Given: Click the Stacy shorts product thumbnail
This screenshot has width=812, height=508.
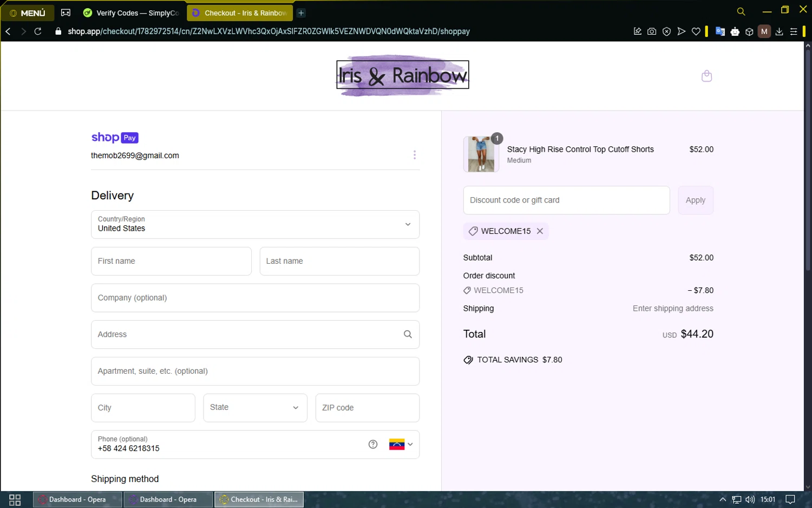Looking at the screenshot, I should coord(481,154).
